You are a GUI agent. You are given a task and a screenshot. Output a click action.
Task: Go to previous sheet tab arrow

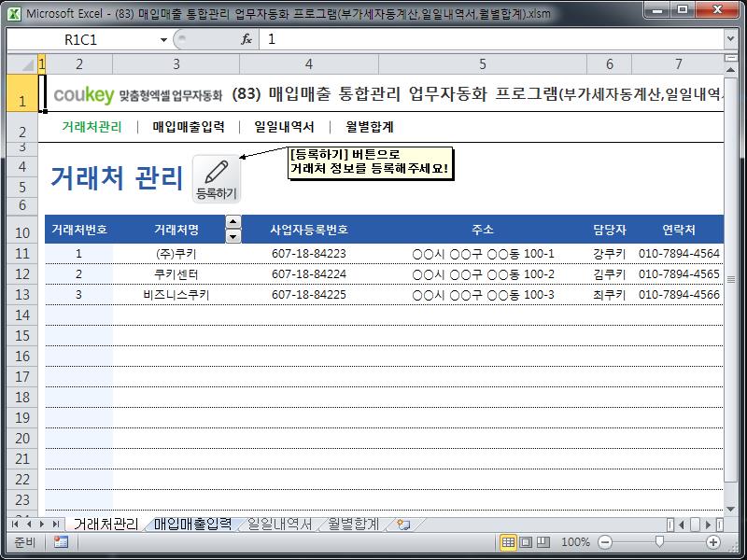(x=29, y=525)
